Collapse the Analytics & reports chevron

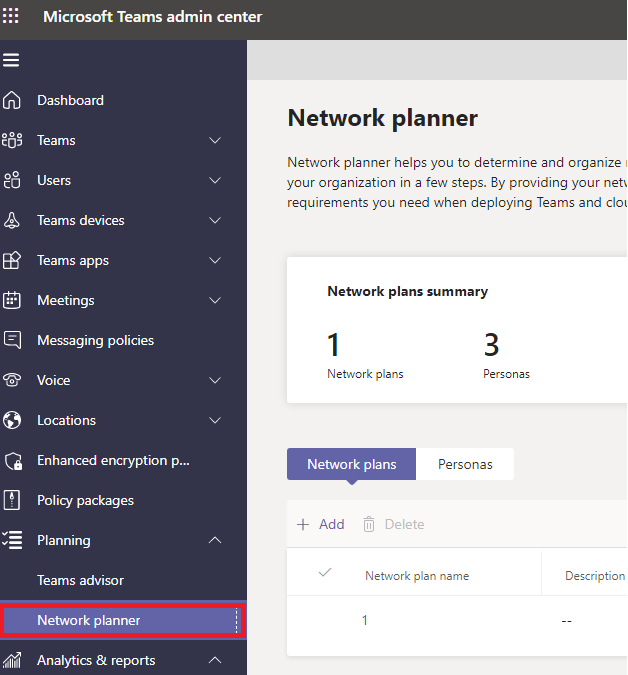pyautogui.click(x=215, y=660)
